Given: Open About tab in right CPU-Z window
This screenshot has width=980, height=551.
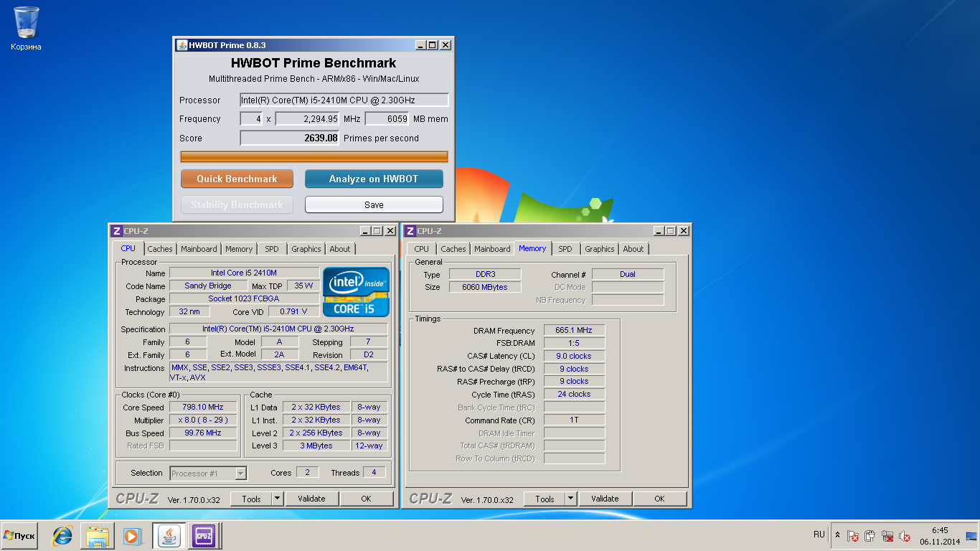Looking at the screenshot, I should (x=633, y=249).
